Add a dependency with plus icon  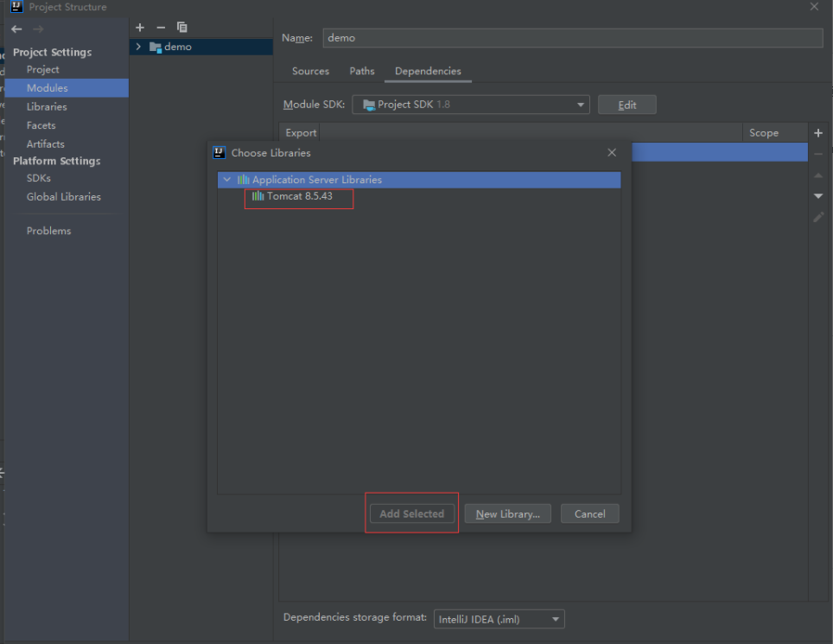[818, 133]
